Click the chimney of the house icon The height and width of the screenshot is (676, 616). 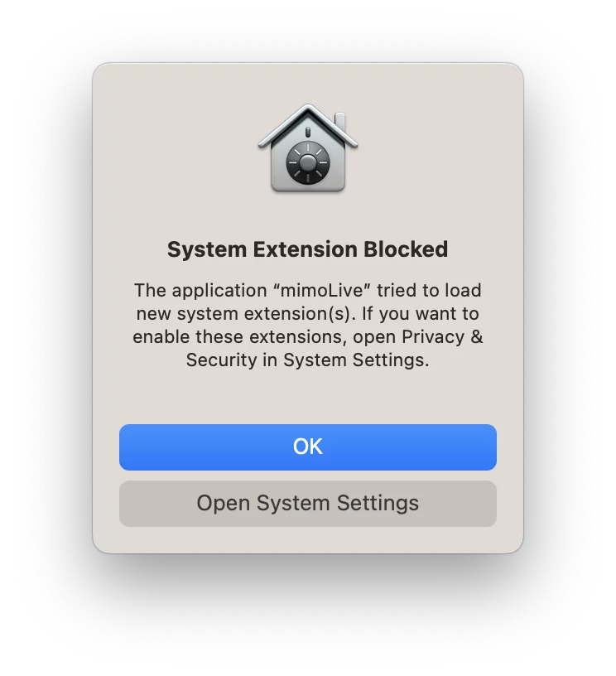[340, 123]
